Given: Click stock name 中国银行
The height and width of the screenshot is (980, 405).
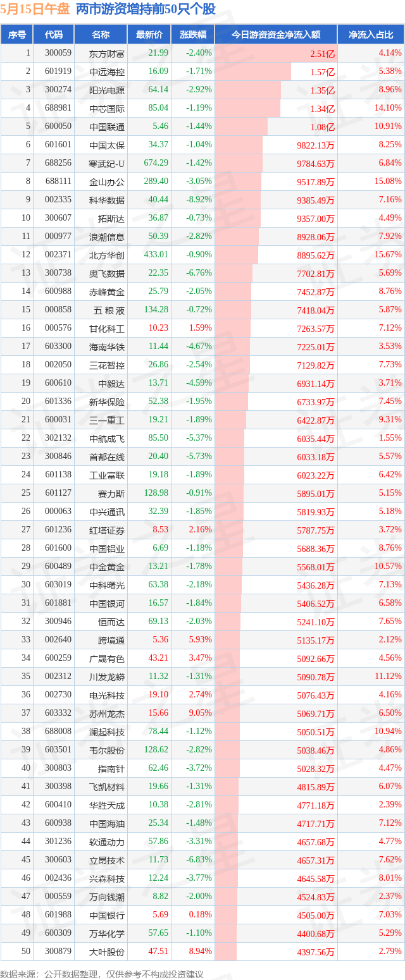Looking at the screenshot, I should [107, 916].
